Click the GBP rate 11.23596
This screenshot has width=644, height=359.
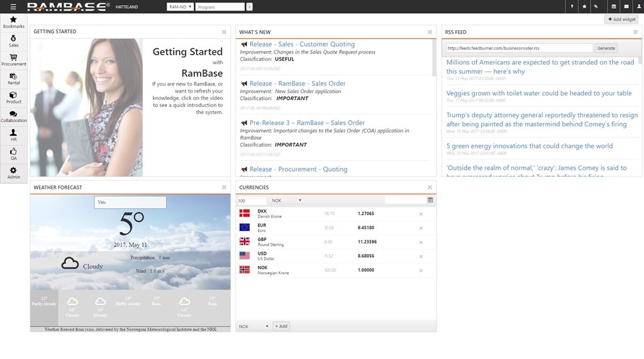tap(367, 242)
